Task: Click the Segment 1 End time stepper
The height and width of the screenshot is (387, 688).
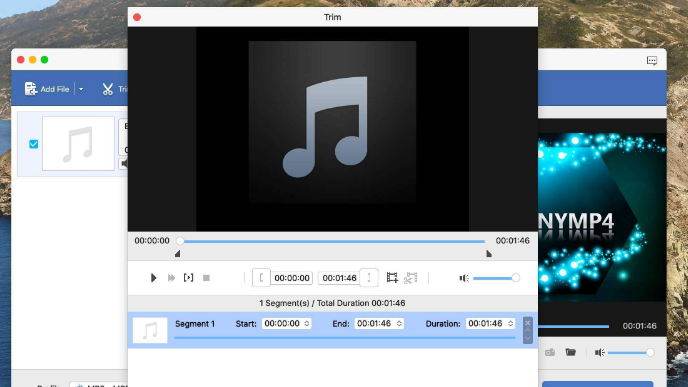Action: click(x=399, y=323)
